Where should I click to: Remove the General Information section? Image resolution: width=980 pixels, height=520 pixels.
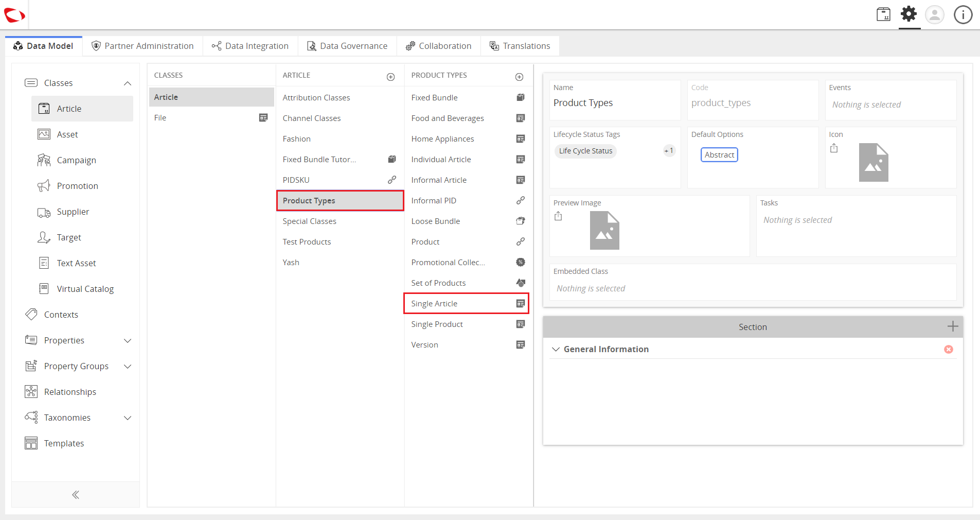pyautogui.click(x=949, y=349)
